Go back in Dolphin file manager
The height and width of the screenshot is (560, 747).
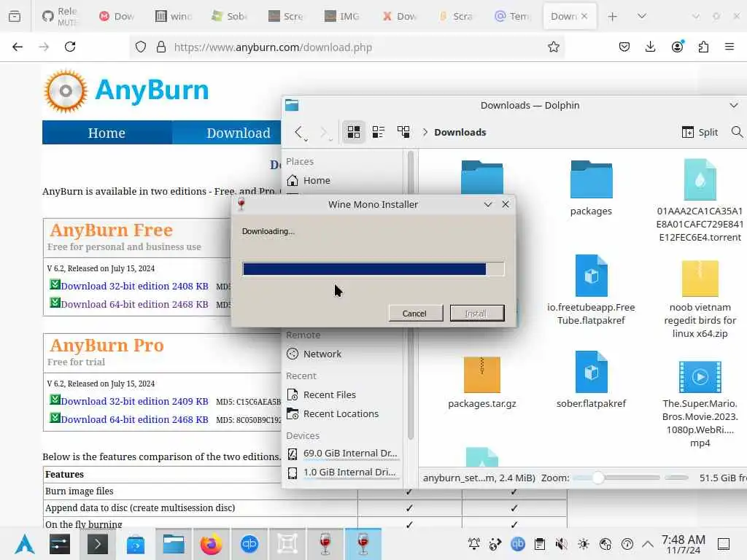(298, 132)
